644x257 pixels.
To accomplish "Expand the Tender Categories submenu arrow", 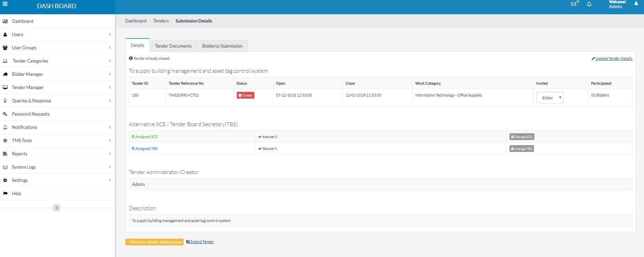I will pos(110,61).
